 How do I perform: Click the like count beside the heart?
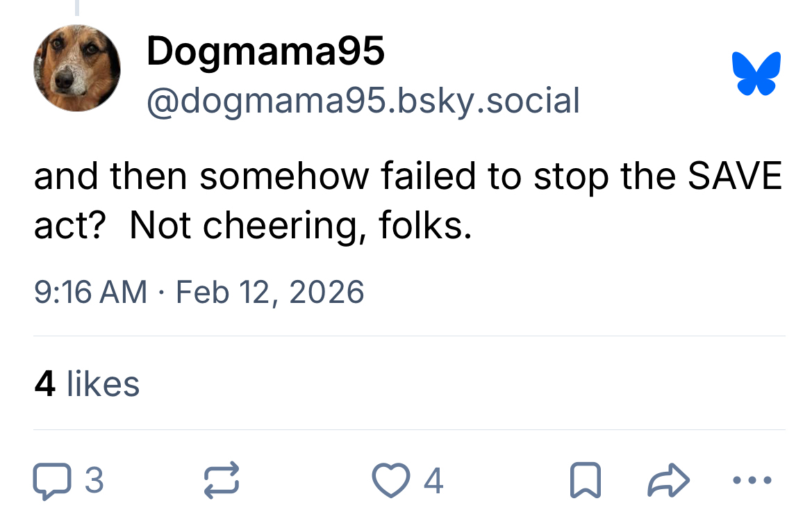(x=433, y=480)
